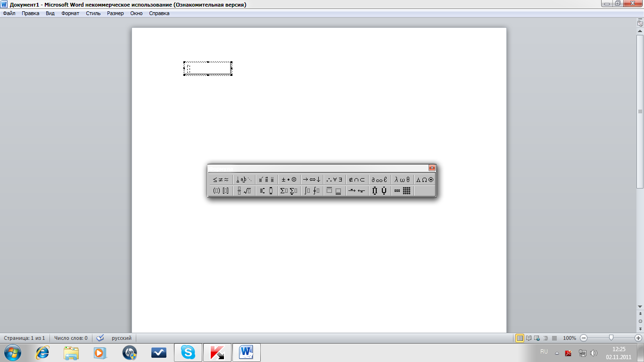Click the vertical scrollbar thumb

[640, 111]
